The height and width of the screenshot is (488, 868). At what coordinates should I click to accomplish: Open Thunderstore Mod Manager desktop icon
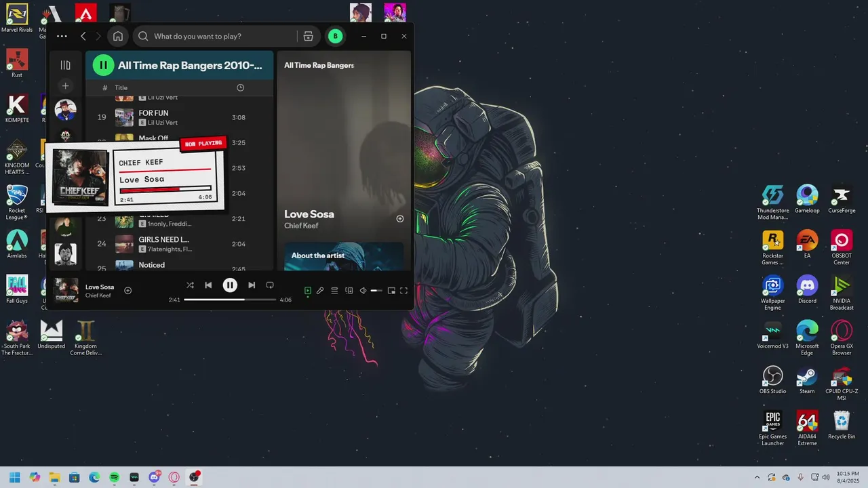(x=772, y=202)
